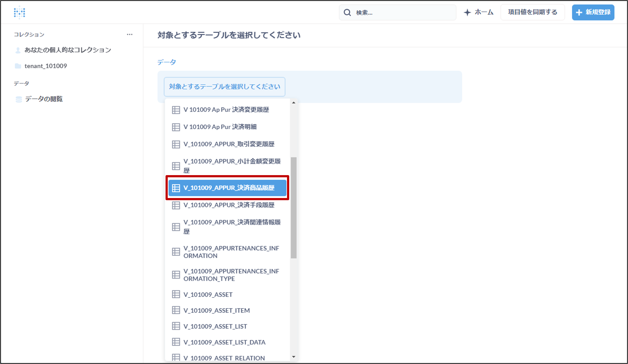This screenshot has height=364, width=628.
Task: Click table icon beside V_101009_ASSET
Action: pyautogui.click(x=176, y=294)
